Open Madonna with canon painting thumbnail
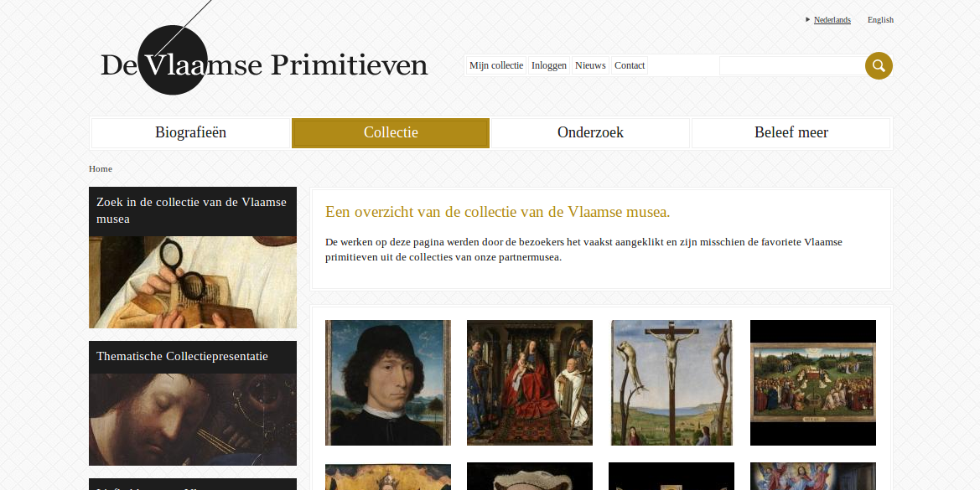 click(x=529, y=383)
